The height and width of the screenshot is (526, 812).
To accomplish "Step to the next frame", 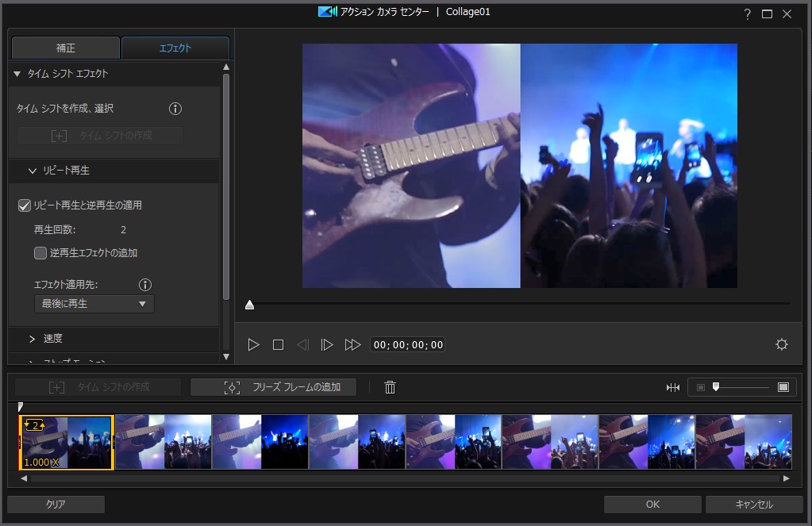I will 326,344.
